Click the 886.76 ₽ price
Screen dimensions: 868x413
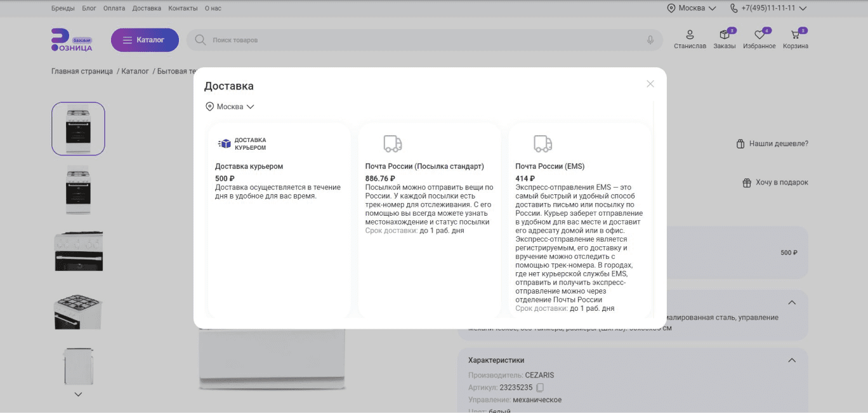tap(380, 179)
